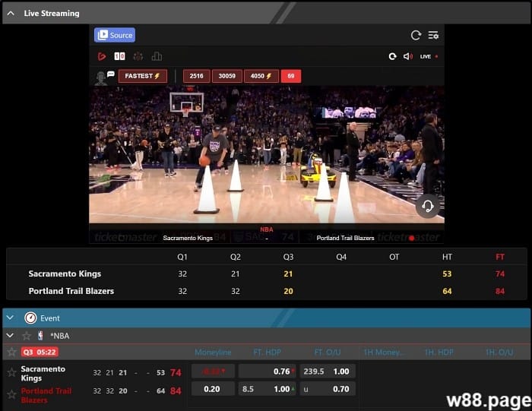
Task: Show the statistics bar chart icon
Action: click(157, 56)
